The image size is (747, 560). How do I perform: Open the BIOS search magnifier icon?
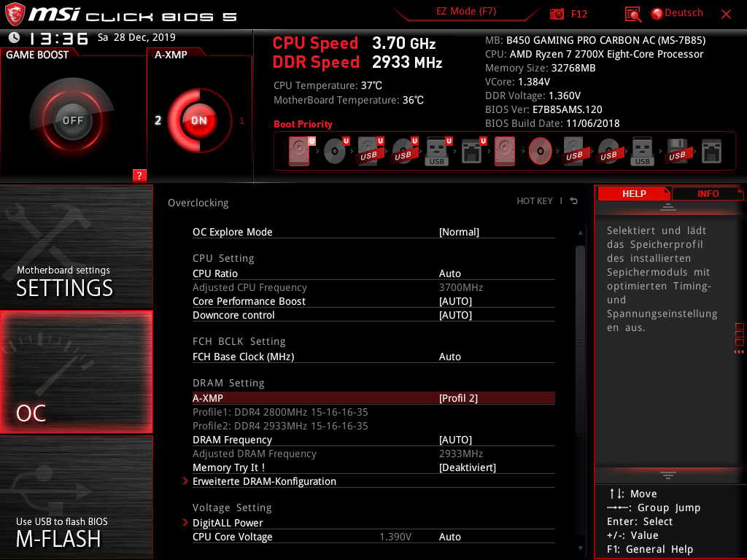[x=632, y=15]
